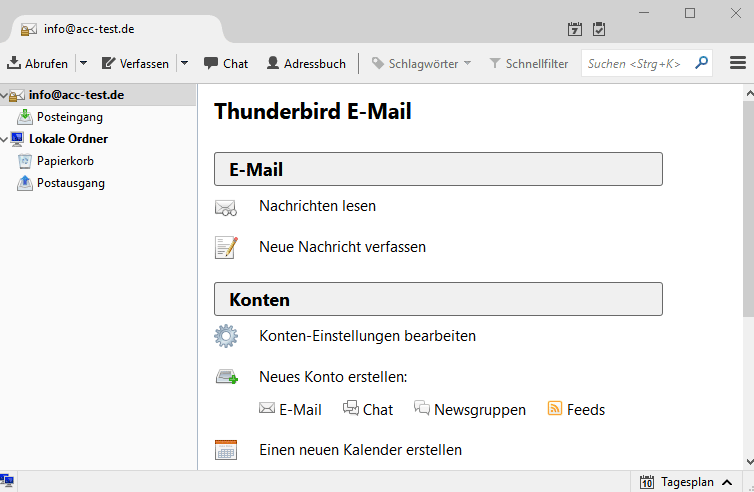This screenshot has width=754, height=492.
Task: Click Neue Nachricht verfassen link
Action: 342,247
